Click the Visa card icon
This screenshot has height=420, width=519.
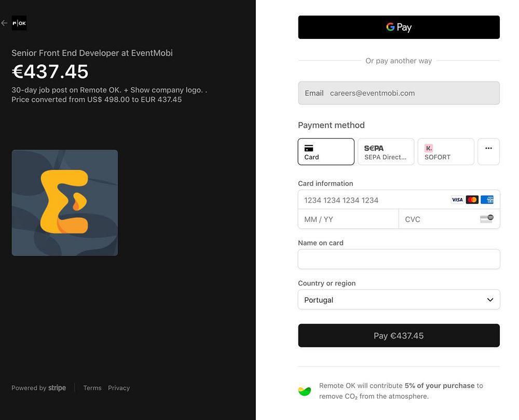[457, 200]
